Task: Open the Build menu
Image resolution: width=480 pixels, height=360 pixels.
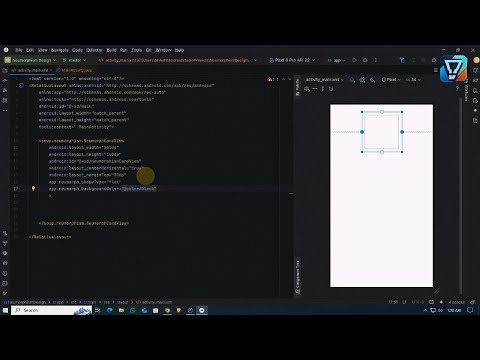Action: pyautogui.click(x=111, y=50)
